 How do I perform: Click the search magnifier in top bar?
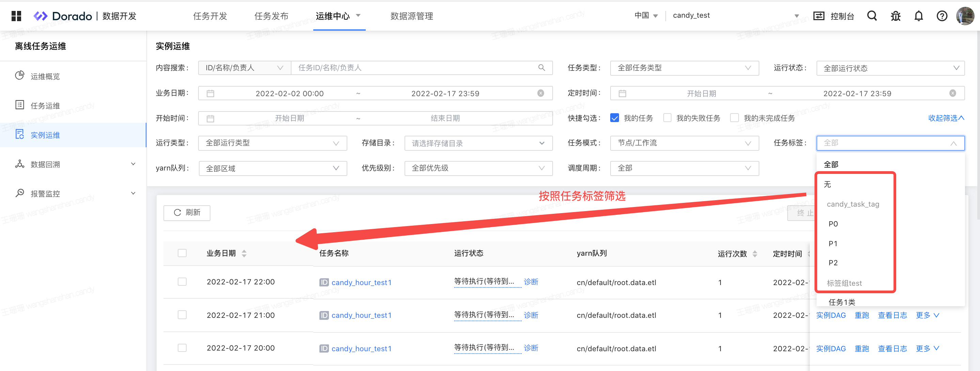(x=872, y=16)
